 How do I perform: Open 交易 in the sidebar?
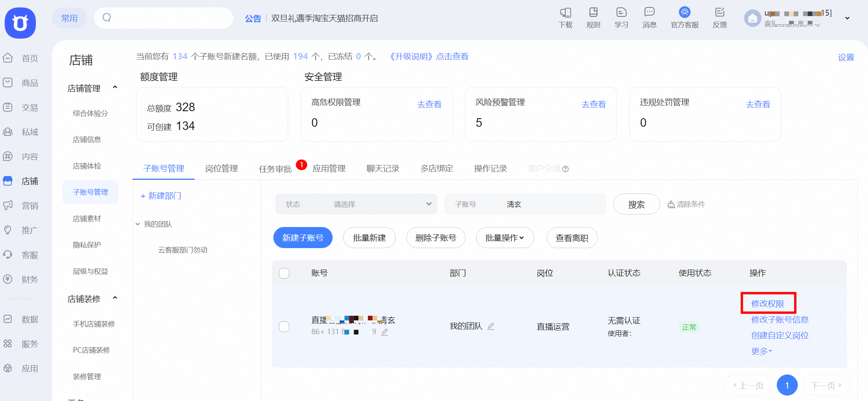[20, 108]
